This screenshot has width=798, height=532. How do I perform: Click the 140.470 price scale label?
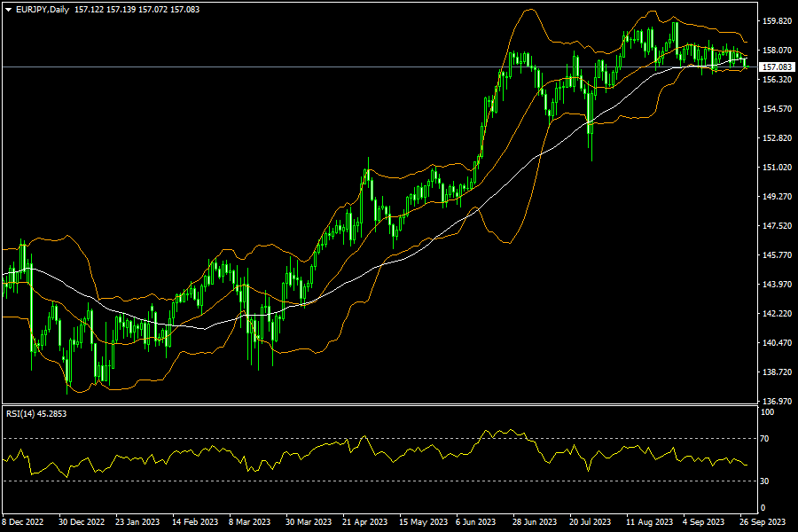(x=777, y=343)
